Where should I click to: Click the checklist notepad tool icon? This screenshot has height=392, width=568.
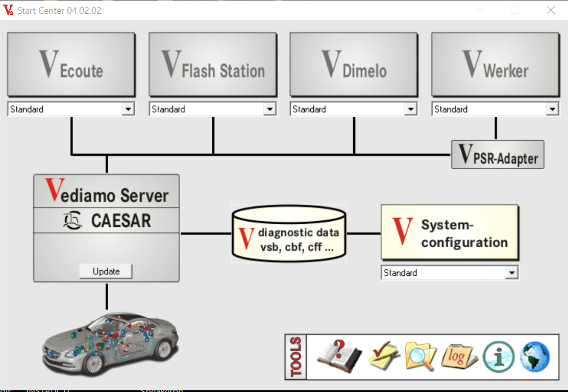pos(384,356)
